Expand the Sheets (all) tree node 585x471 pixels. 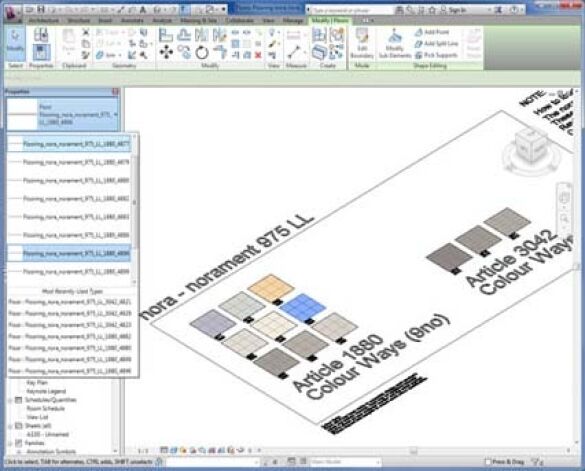tap(10, 426)
